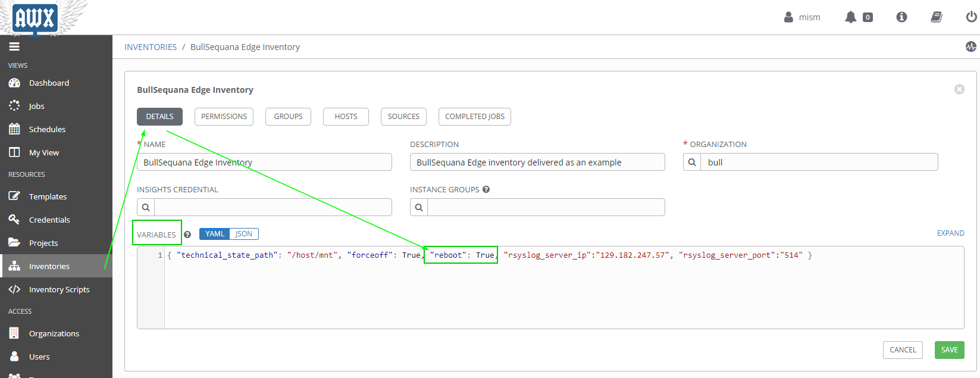980x378 pixels.
Task: Switch to the COMPLETED JOBS tab
Action: (474, 117)
